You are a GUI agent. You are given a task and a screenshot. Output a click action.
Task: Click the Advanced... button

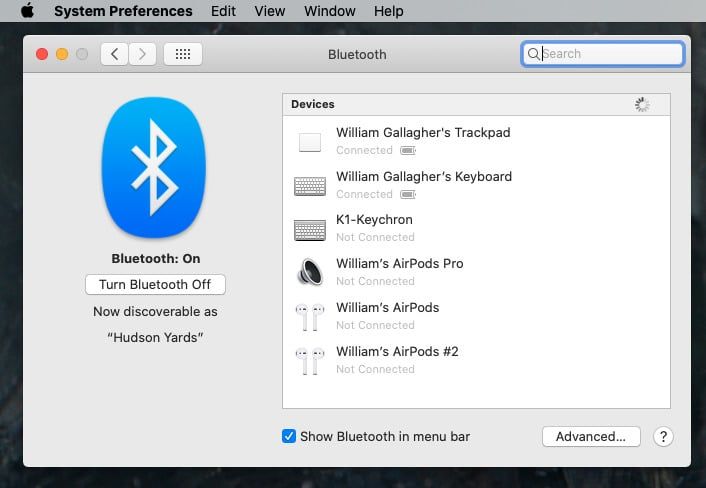coord(591,436)
